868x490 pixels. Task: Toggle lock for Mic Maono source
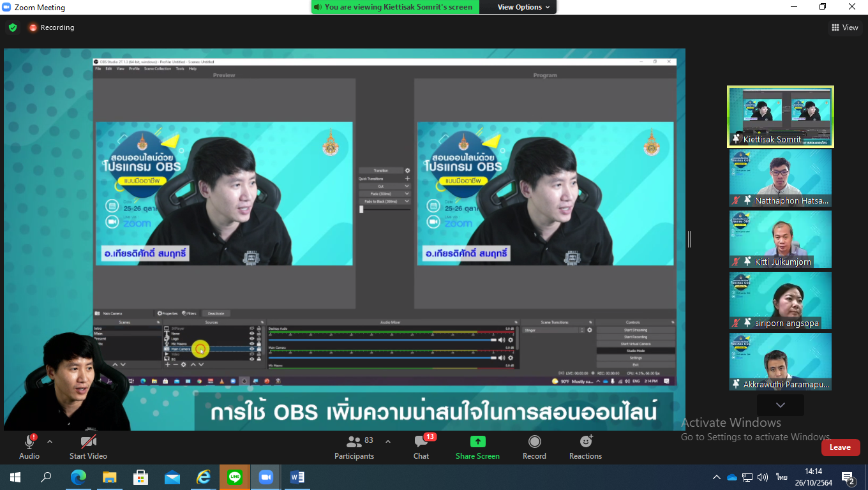[259, 343]
